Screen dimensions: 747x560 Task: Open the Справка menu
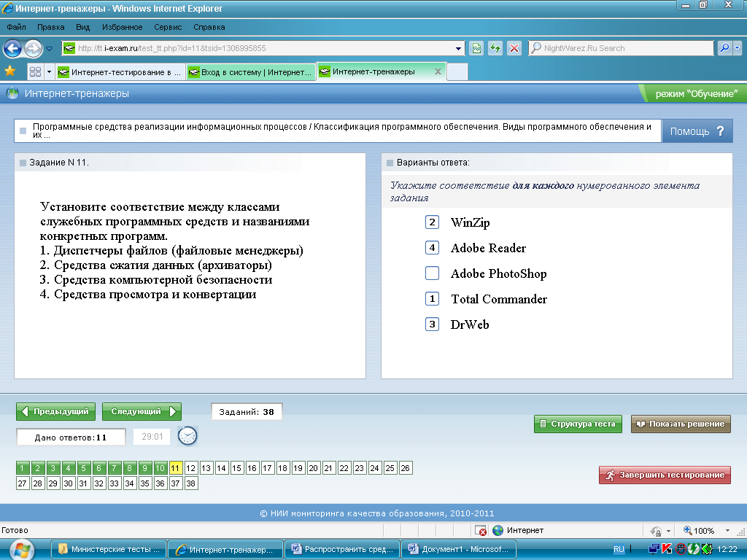click(209, 27)
